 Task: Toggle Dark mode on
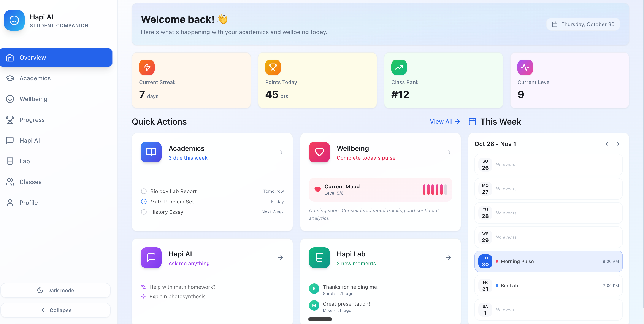pos(56,290)
